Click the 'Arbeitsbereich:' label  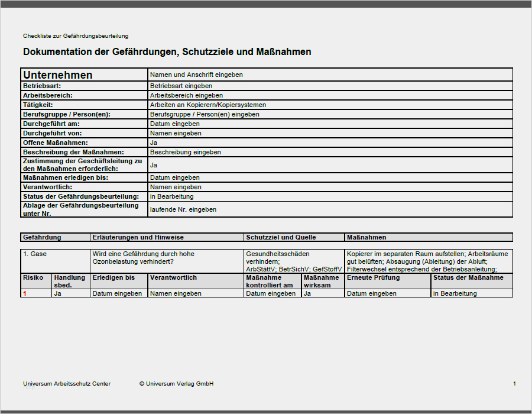(x=48, y=95)
